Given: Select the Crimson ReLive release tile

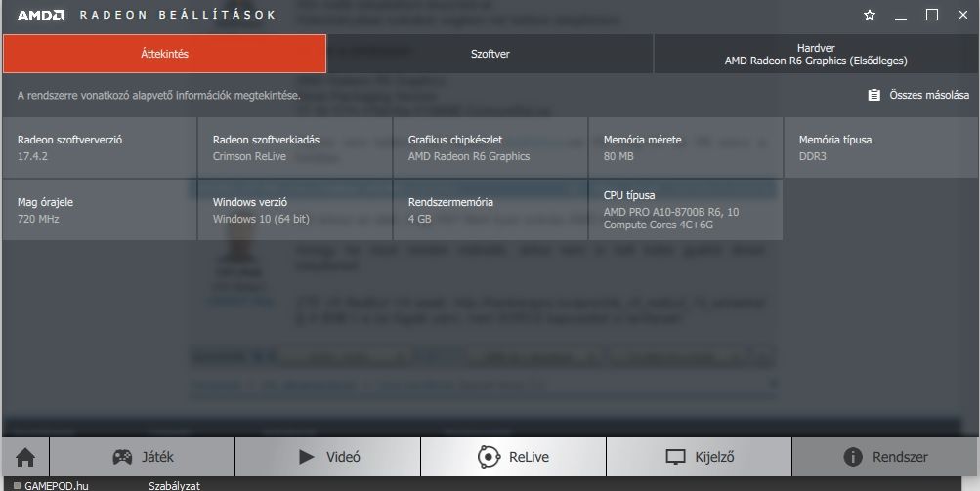Looking at the screenshot, I should coord(295,147).
